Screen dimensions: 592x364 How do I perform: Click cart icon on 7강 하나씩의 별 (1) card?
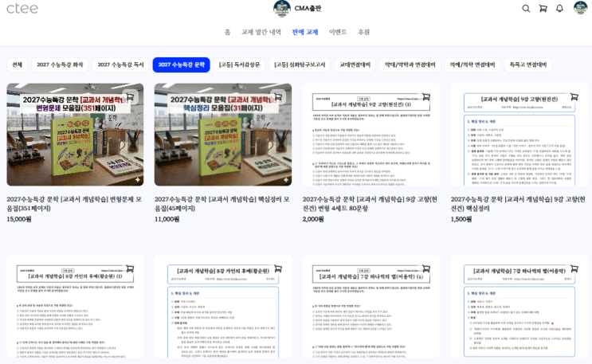[426, 269]
